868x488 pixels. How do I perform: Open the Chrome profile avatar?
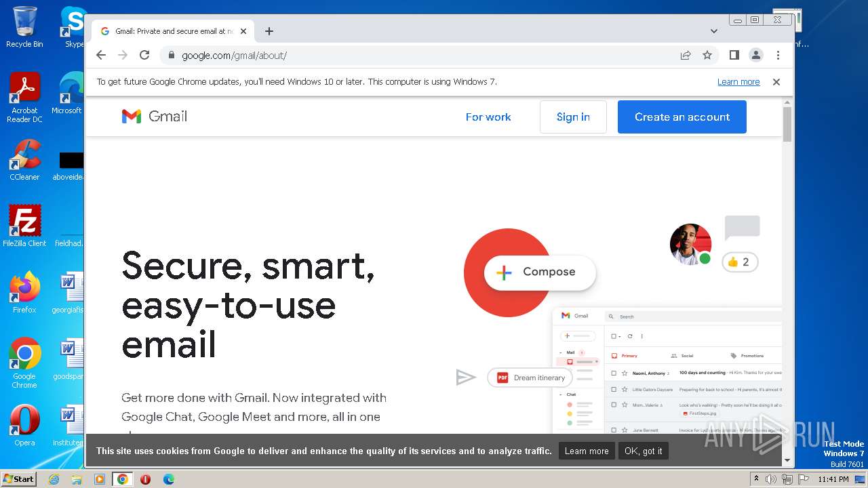755,55
